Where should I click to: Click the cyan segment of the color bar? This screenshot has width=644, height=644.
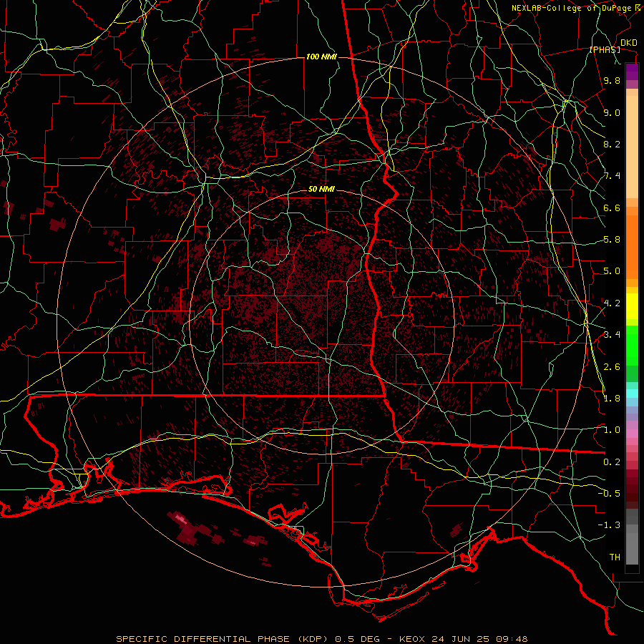(632, 394)
